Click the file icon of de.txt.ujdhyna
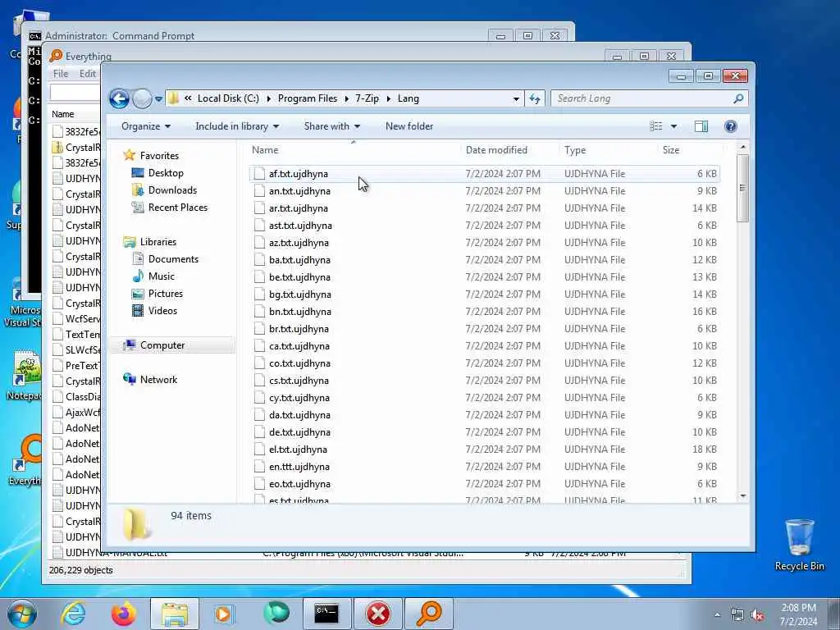Image resolution: width=840 pixels, height=630 pixels. click(259, 432)
